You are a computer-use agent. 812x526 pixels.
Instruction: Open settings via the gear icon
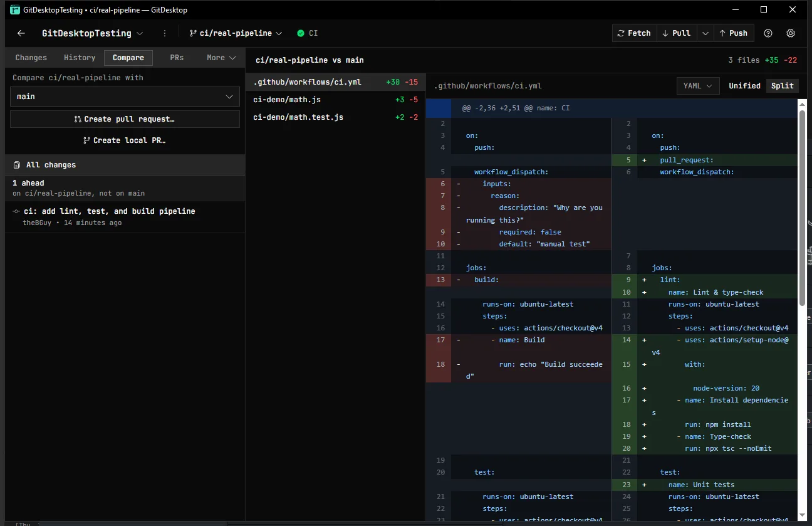(x=791, y=33)
